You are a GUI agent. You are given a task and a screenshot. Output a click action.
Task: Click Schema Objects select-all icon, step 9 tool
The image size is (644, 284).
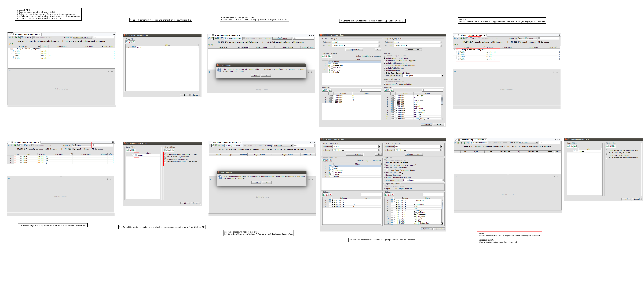pyautogui.click(x=323, y=56)
